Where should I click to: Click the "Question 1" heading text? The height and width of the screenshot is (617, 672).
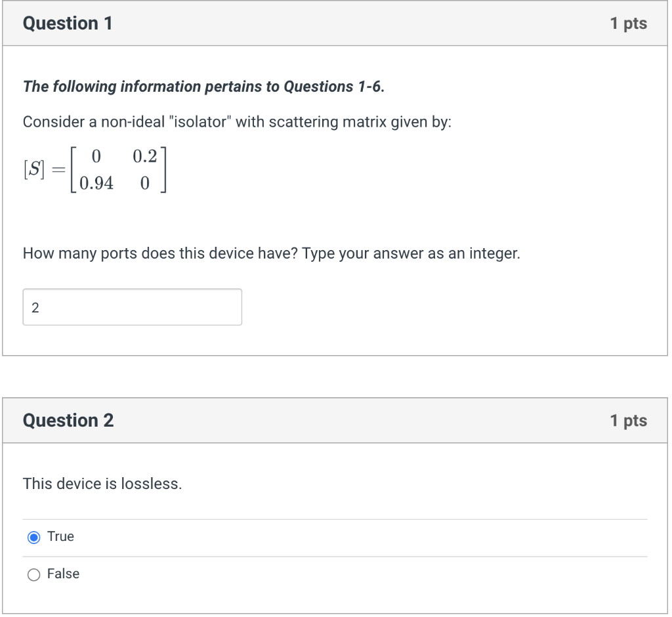coord(68,23)
